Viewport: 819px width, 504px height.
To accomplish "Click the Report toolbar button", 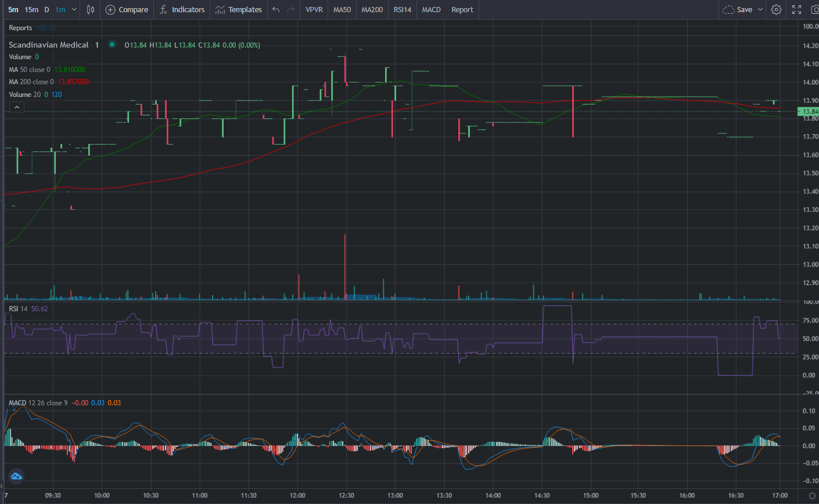I will coord(462,9).
